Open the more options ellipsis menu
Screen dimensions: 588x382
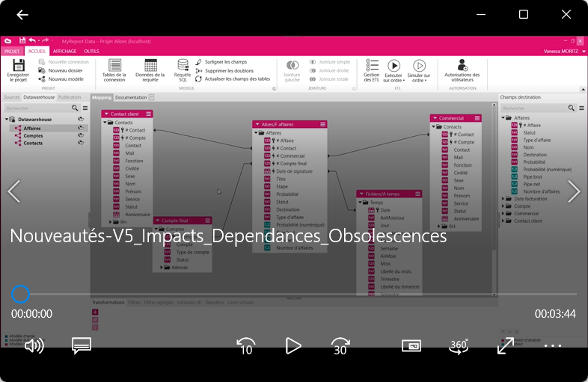[x=553, y=345]
